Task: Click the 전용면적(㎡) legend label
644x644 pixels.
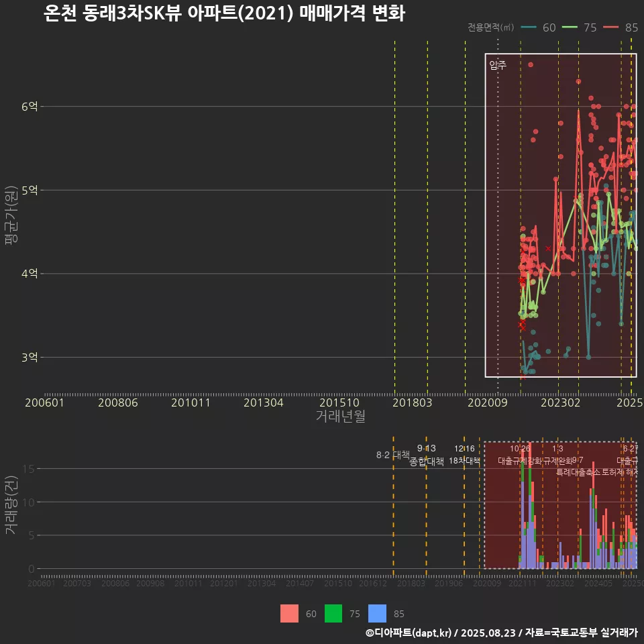Action: tap(491, 28)
